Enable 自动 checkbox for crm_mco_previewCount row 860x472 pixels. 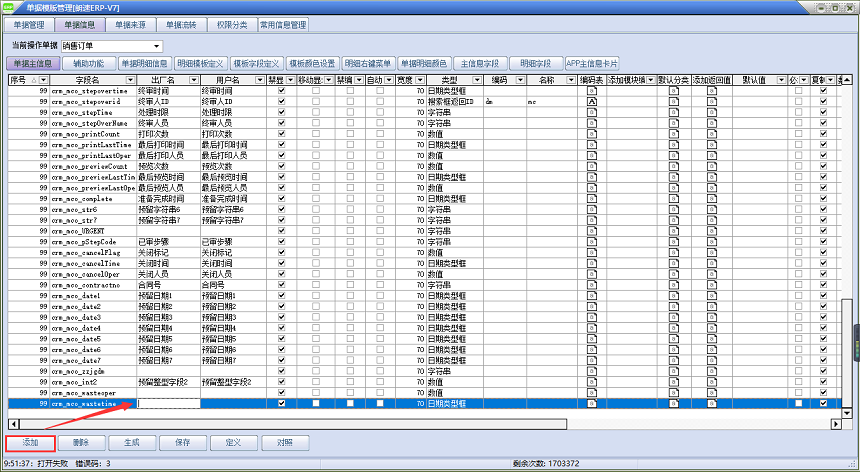[x=380, y=167]
